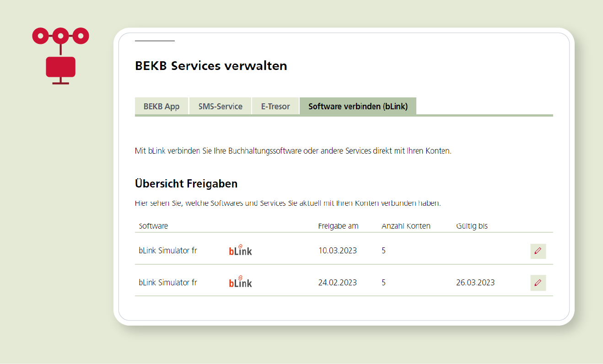Switch to the SMS-Service tab
Screen dimensions: 603x364
point(220,107)
